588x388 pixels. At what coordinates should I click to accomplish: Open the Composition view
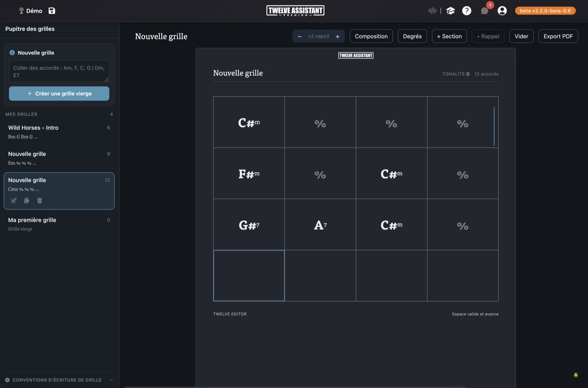click(x=371, y=36)
